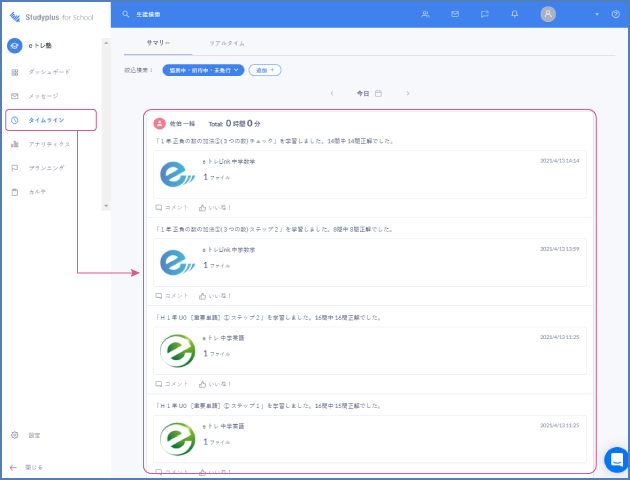The width and height of the screenshot is (630, 480).
Task: Open the notification bell
Action: (515, 14)
